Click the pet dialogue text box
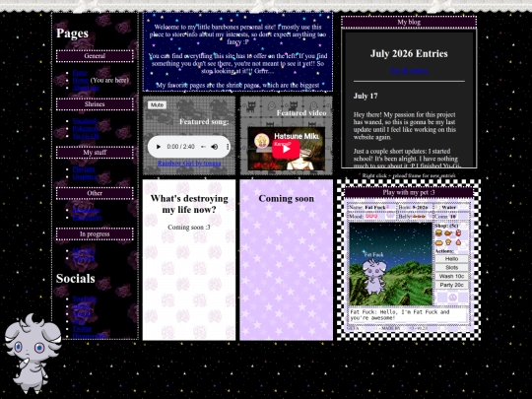 pyautogui.click(x=408, y=315)
